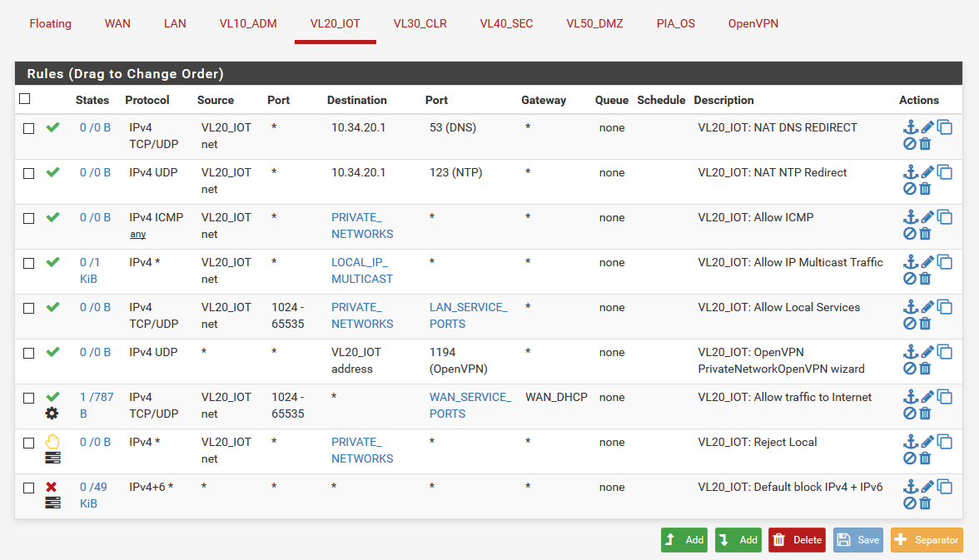
Task: Check the Reject Local rule checkbox
Action: click(x=29, y=443)
